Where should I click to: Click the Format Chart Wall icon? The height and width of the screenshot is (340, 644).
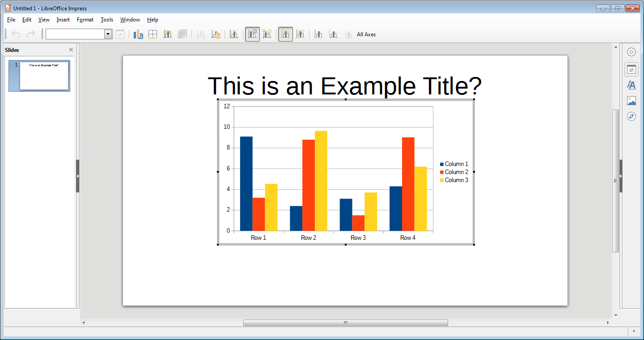pos(168,34)
